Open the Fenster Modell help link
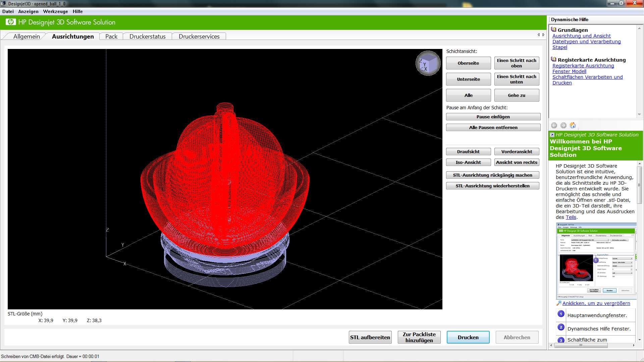The image size is (644, 362). point(570,71)
